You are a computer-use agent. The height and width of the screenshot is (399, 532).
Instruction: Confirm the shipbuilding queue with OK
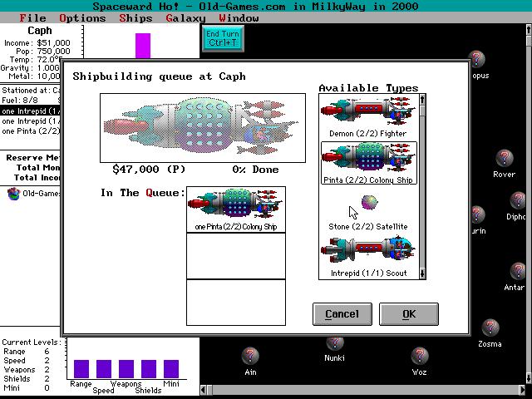click(409, 314)
